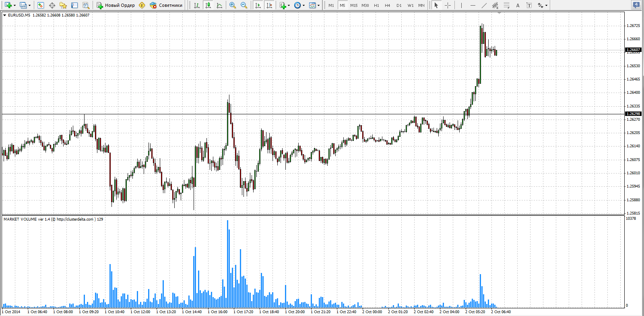
Task: Open the Market Watch window icon
Action: (40, 5)
